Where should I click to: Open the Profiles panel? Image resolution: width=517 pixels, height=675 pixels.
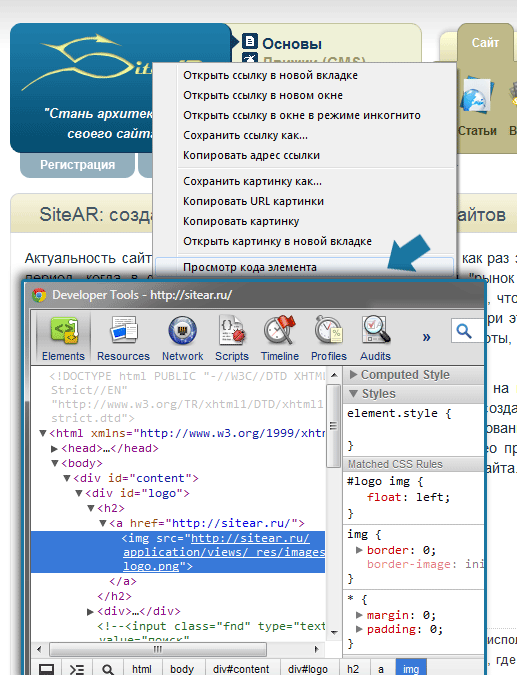329,338
